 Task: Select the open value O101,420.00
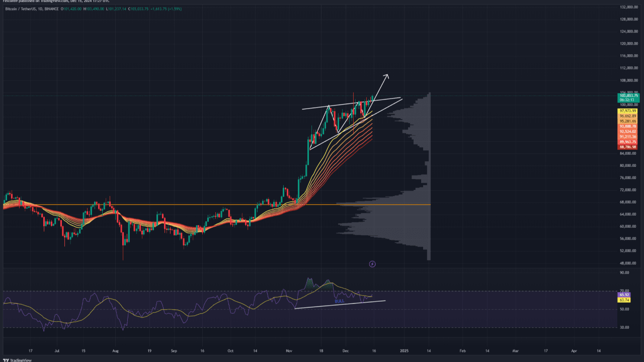[x=72, y=9]
